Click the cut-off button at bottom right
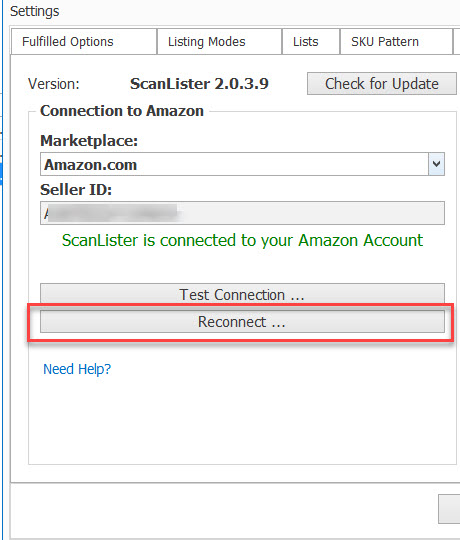This screenshot has height=540, width=460. point(449,509)
